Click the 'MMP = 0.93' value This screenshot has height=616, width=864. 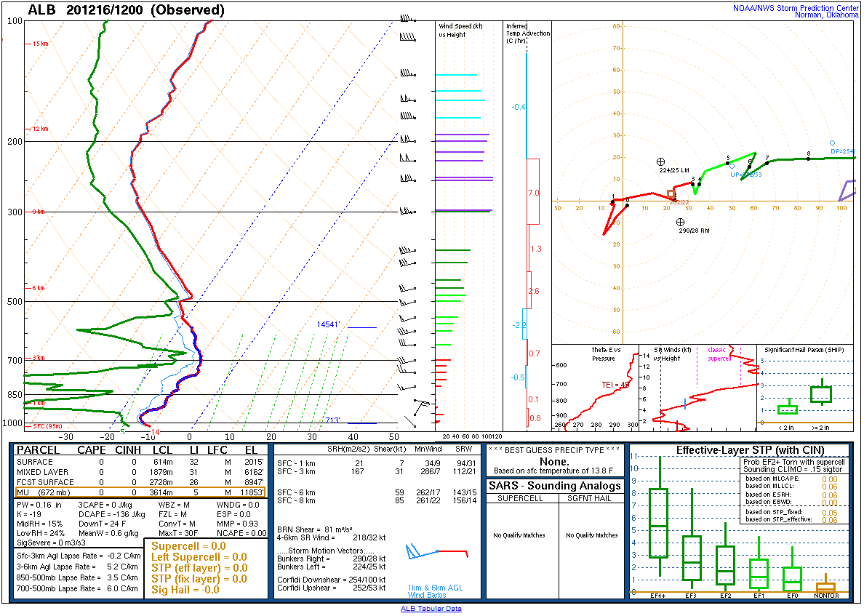pyautogui.click(x=238, y=524)
